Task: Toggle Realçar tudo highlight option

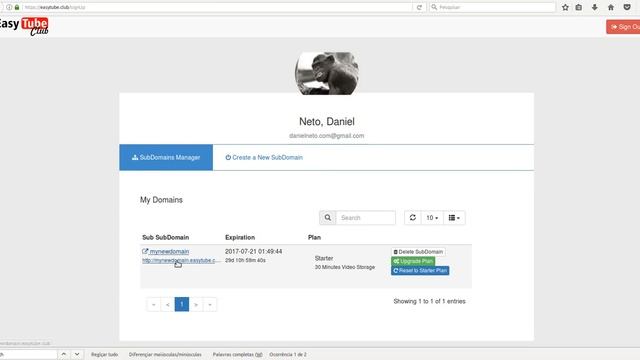Action: (104, 355)
